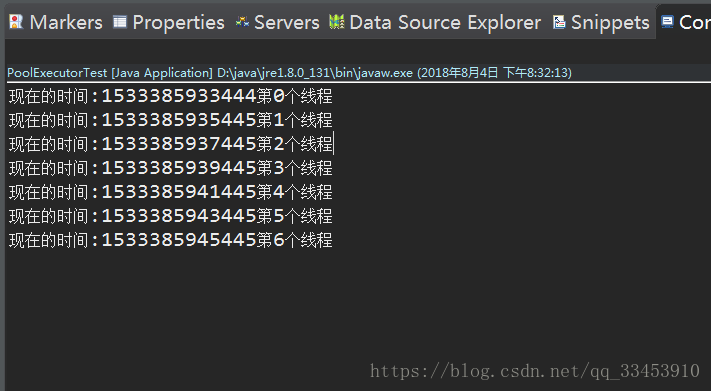
Task: Select the Console tab
Action: coord(686,22)
